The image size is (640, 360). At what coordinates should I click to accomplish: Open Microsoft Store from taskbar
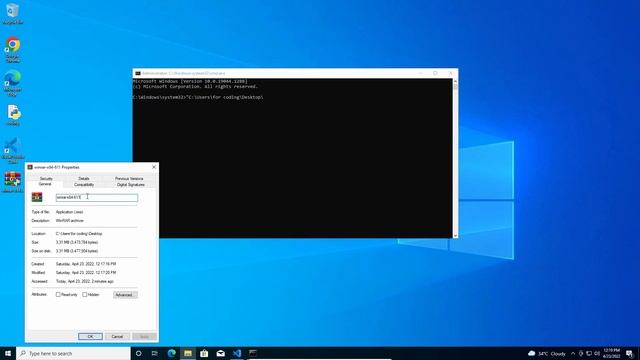tap(204, 353)
